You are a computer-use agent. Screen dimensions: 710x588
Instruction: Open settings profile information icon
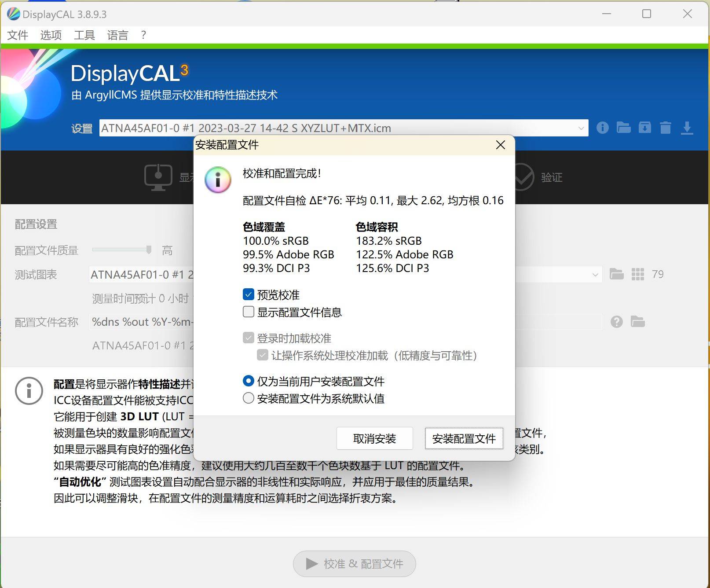tap(602, 128)
